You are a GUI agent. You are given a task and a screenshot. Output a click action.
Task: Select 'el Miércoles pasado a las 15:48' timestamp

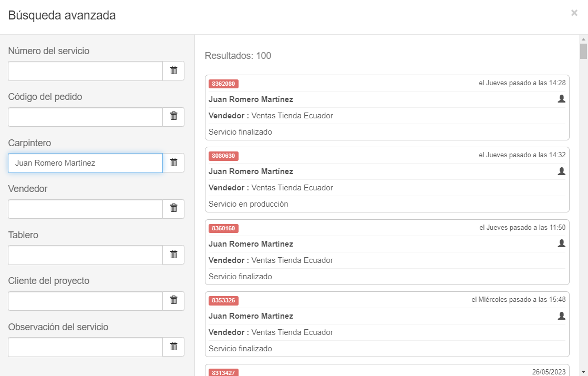(519, 299)
